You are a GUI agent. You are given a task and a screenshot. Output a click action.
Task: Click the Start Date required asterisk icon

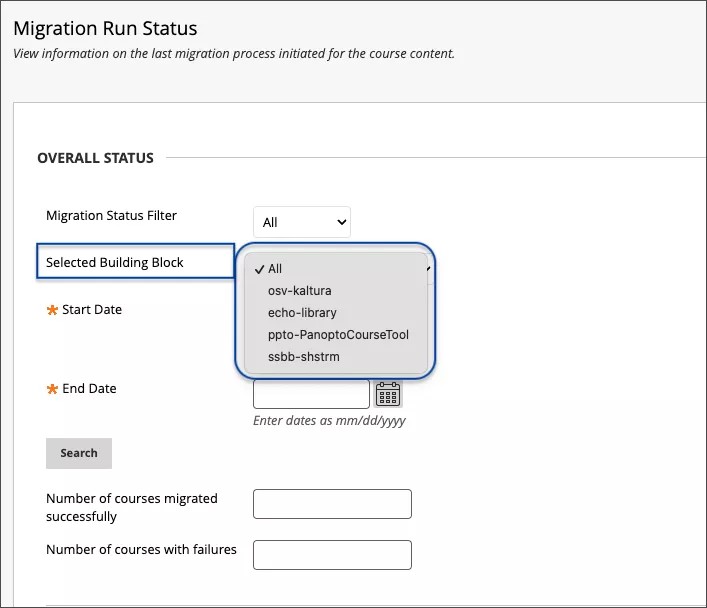click(52, 311)
